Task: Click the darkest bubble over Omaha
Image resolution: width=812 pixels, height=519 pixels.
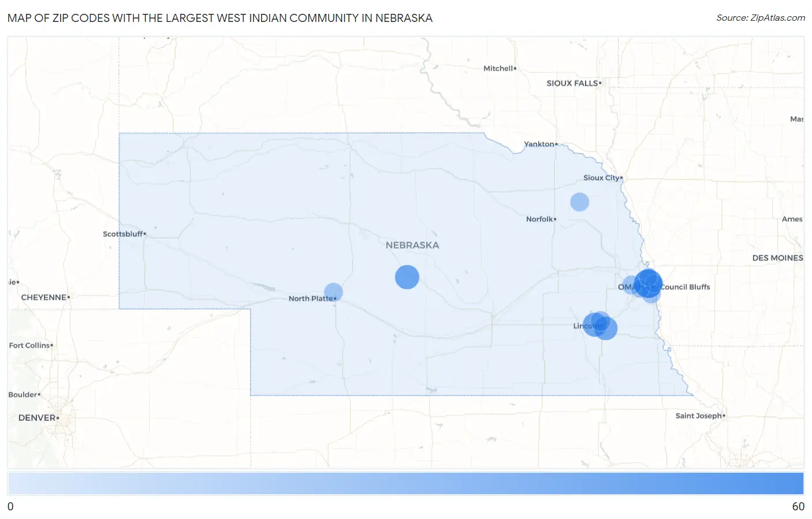Action: (x=648, y=283)
